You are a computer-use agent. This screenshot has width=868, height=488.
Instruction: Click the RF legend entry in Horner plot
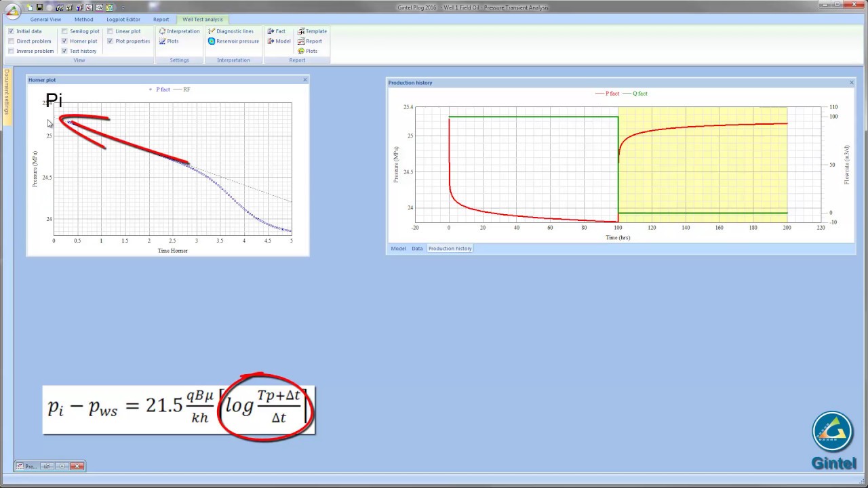182,89
